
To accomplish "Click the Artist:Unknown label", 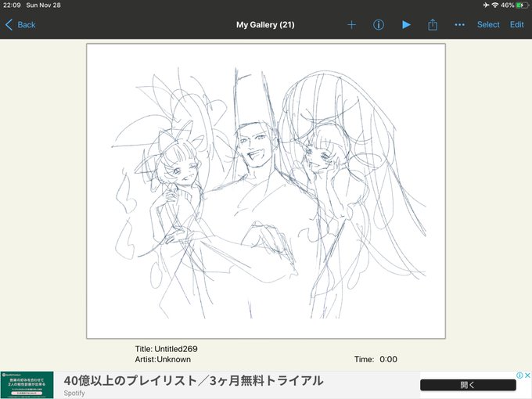I will [x=163, y=359].
